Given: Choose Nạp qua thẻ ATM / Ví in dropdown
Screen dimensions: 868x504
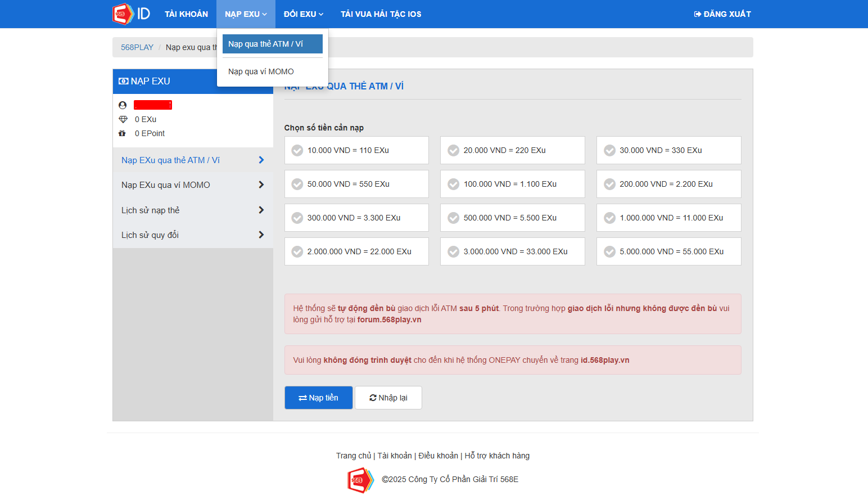Looking at the screenshot, I should point(273,44).
